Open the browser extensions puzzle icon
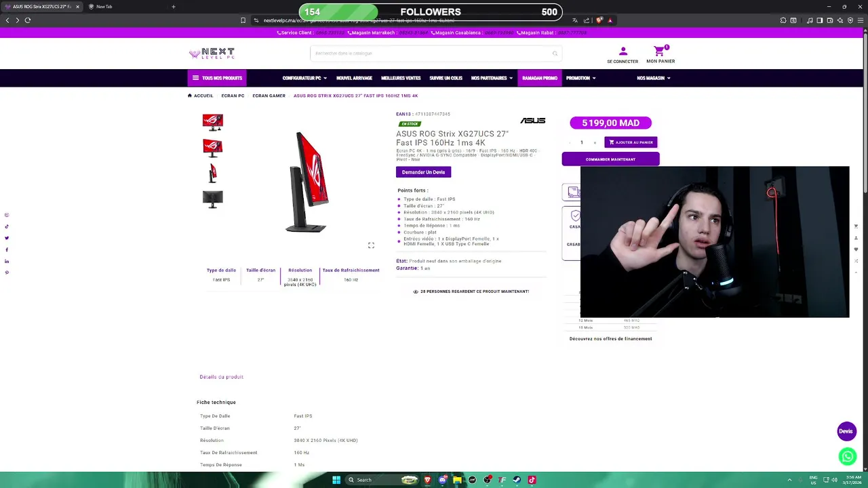Screen dimensions: 868x488 pyautogui.click(x=783, y=20)
